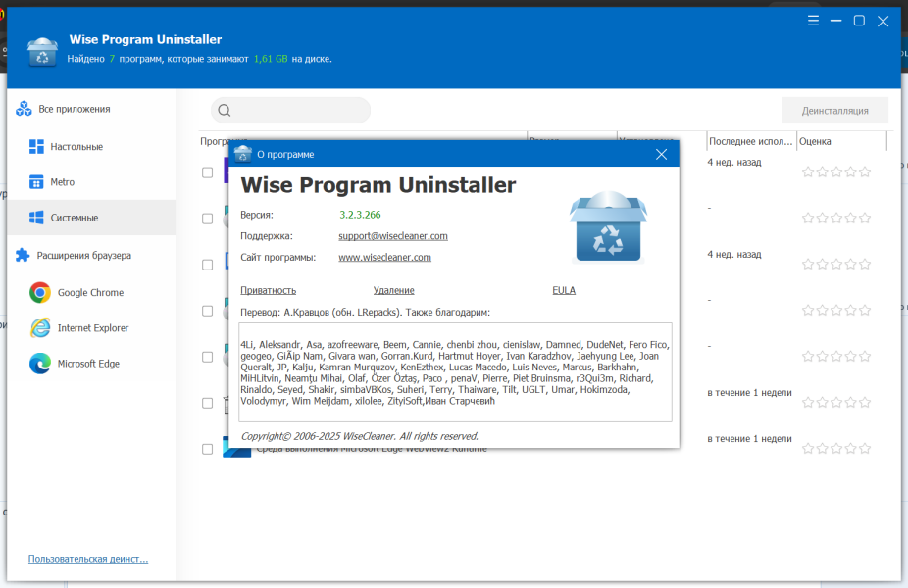Click the Деинсталляция button
The height and width of the screenshot is (588, 908).
pos(834,110)
